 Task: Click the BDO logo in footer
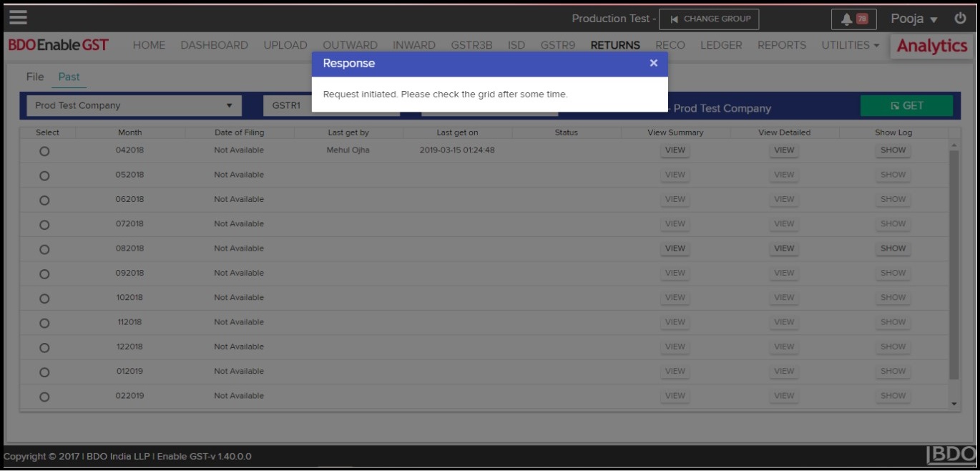(951, 455)
